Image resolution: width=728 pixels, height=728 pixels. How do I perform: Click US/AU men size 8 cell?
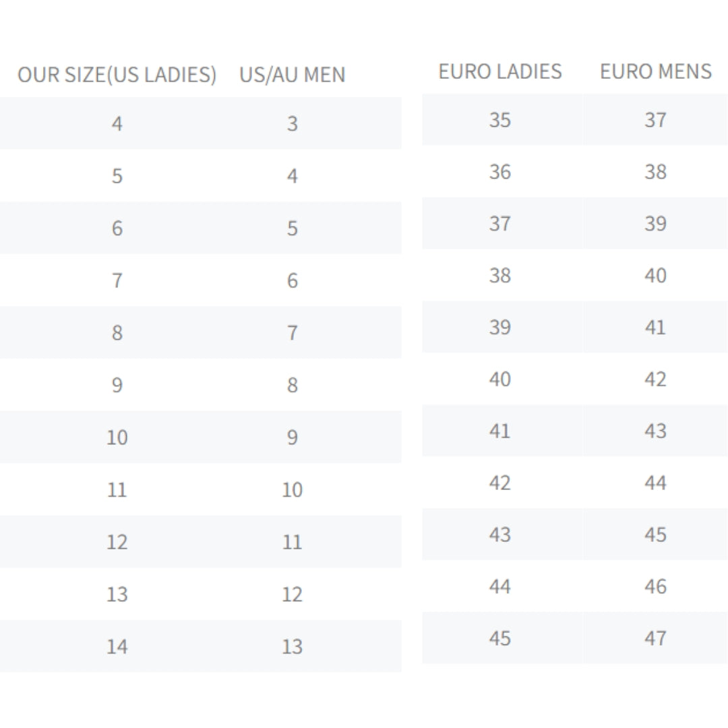[292, 385]
